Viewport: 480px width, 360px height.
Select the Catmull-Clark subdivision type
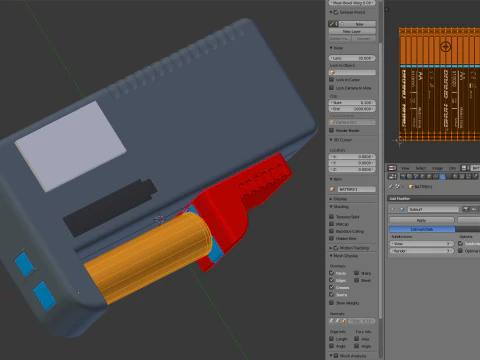422,229
